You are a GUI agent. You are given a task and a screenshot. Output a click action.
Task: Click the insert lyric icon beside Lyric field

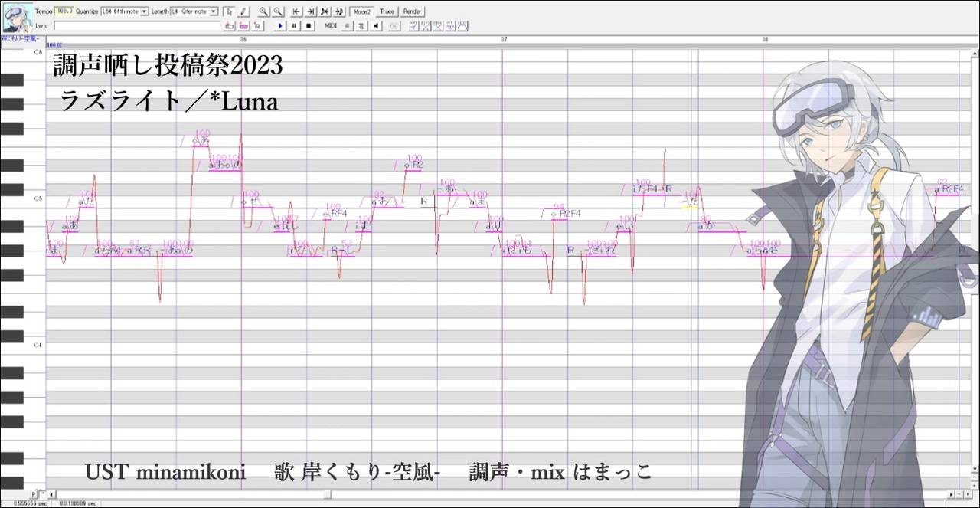[x=229, y=26]
